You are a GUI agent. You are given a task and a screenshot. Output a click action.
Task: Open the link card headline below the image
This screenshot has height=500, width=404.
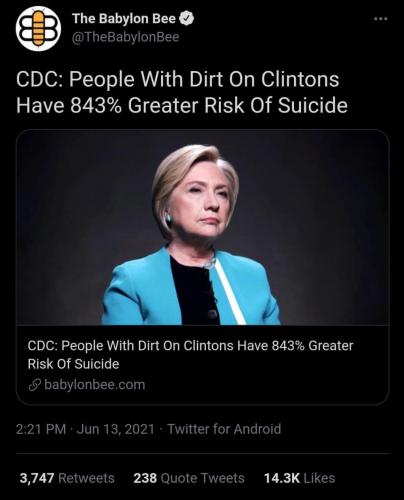point(190,355)
